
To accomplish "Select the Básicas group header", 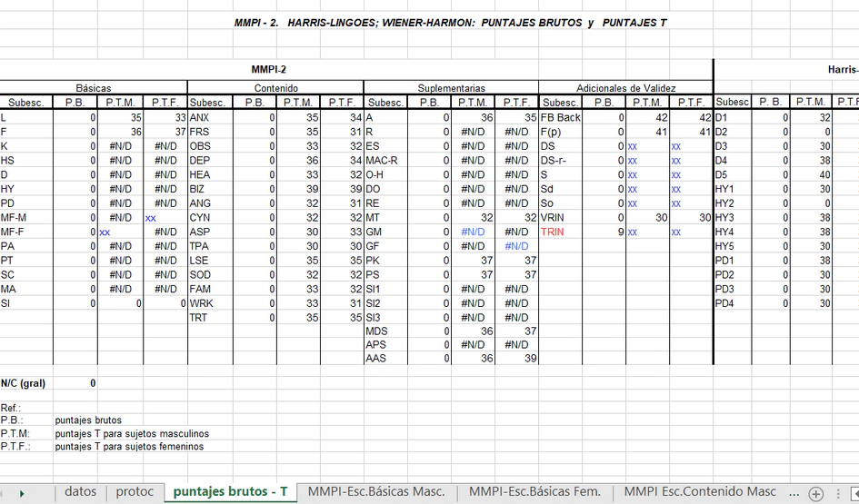I will [x=93, y=88].
